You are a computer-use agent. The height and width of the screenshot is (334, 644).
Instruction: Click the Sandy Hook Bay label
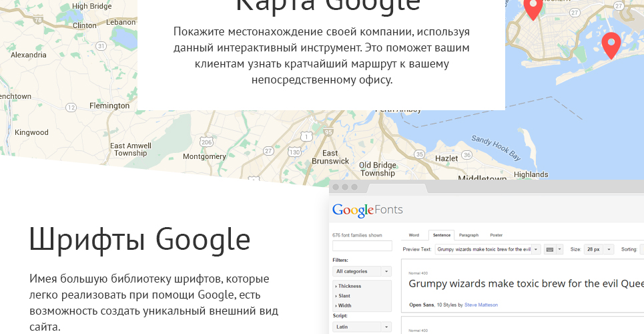(x=496, y=148)
